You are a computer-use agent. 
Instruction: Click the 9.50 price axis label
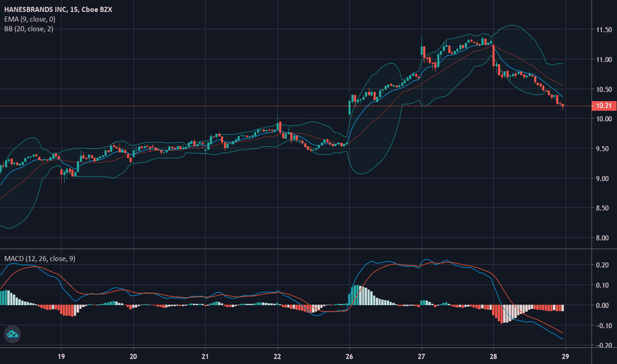604,149
